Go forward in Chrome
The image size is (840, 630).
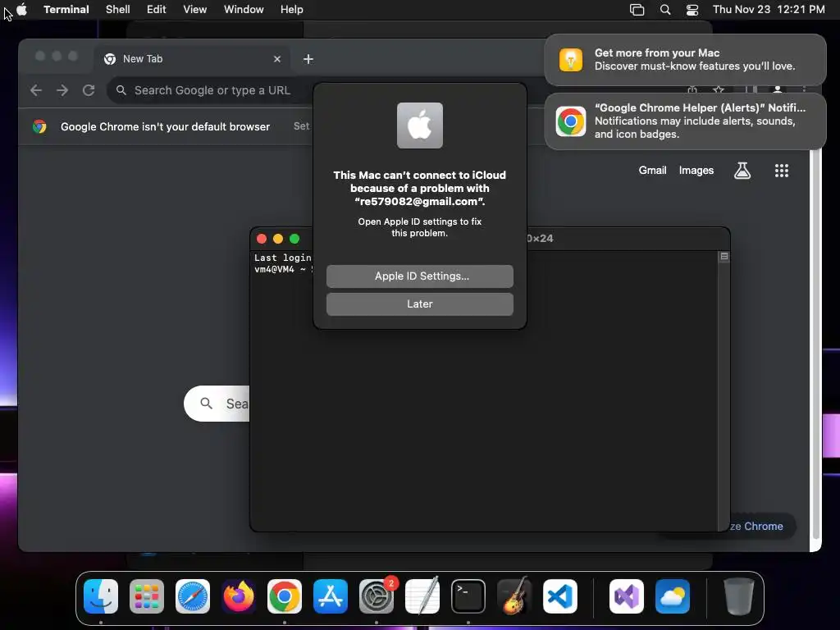pyautogui.click(x=62, y=90)
